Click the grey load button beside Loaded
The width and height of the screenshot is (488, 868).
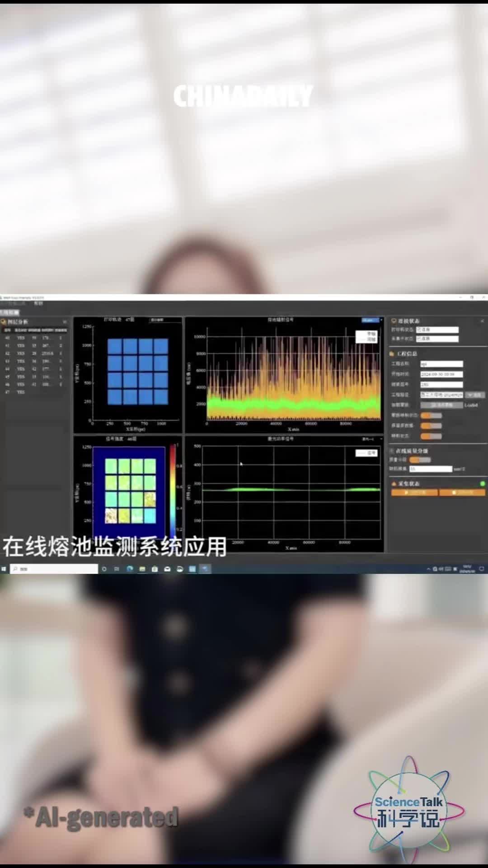441,405
